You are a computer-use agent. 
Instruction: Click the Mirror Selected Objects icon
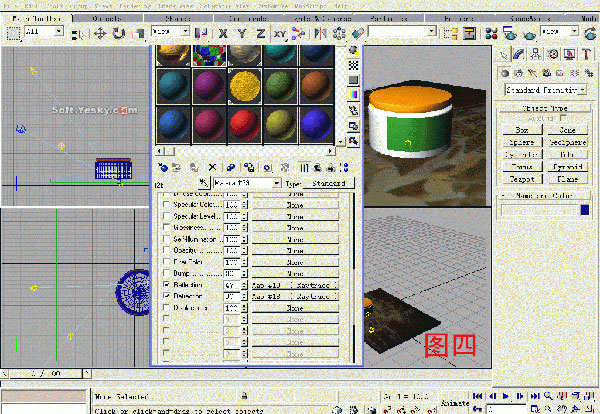(x=320, y=33)
